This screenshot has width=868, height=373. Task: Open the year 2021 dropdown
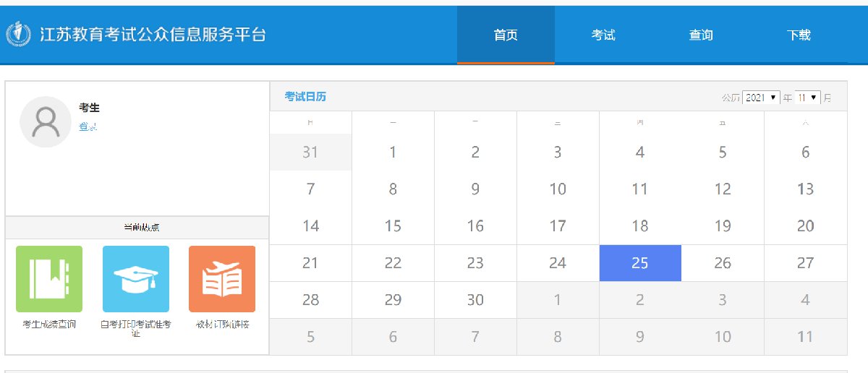pyautogui.click(x=761, y=98)
